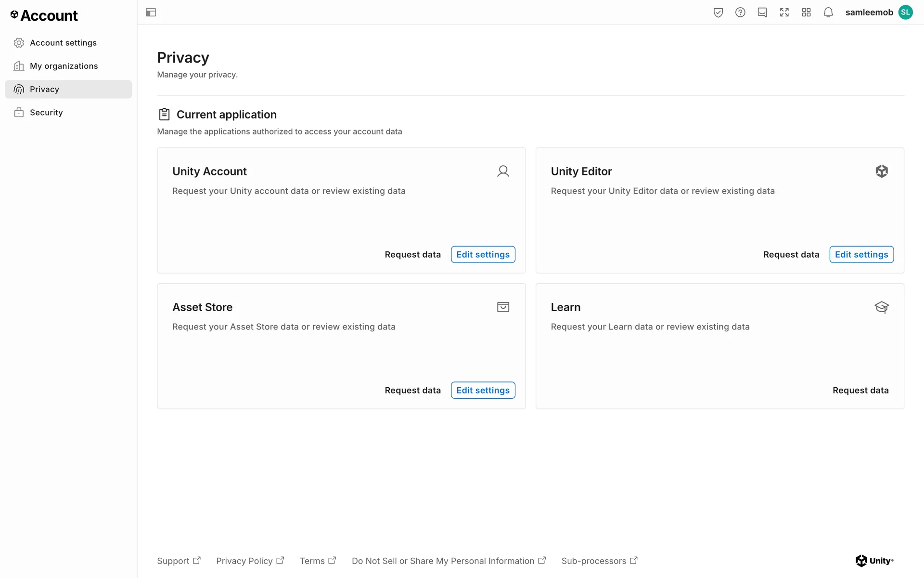Image resolution: width=924 pixels, height=578 pixels.
Task: Open the notifications bell icon
Action: pos(828,13)
